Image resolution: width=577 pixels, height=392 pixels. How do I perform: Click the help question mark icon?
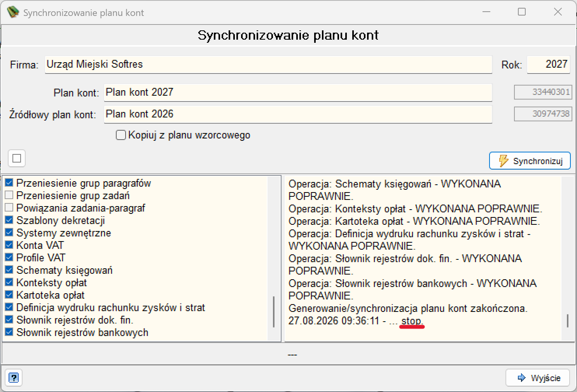click(x=14, y=378)
